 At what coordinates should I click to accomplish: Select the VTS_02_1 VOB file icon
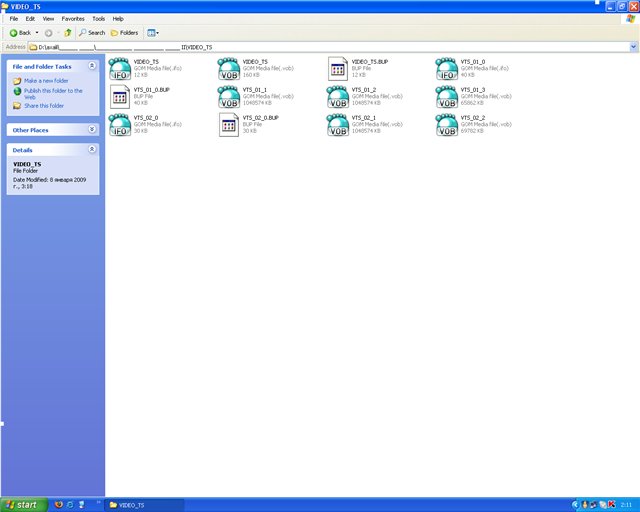tap(338, 125)
